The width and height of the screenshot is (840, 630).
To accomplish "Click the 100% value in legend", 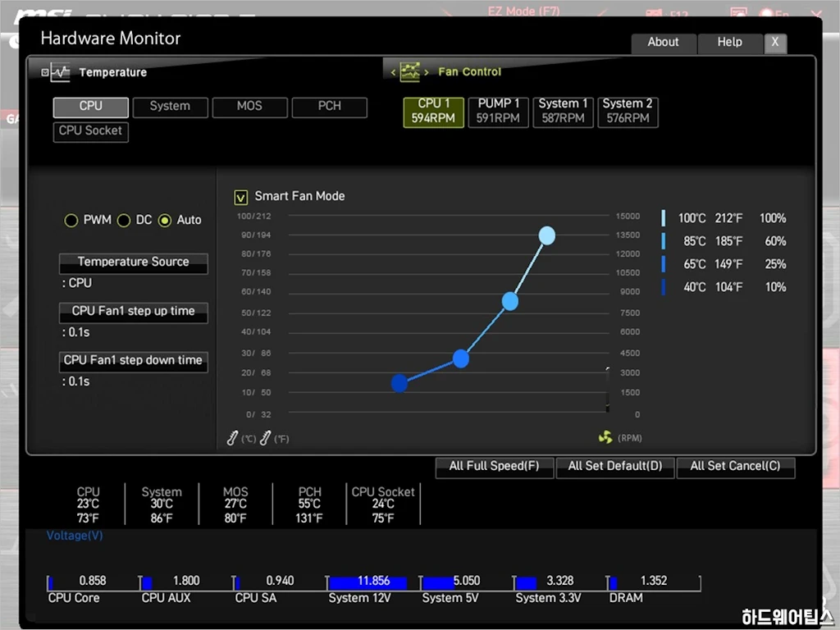I will (x=773, y=218).
